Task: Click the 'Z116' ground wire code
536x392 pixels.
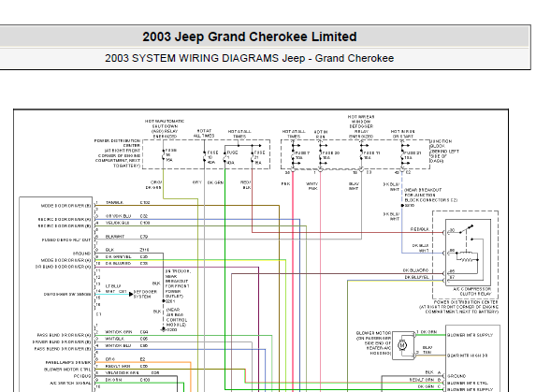Action: (x=144, y=250)
